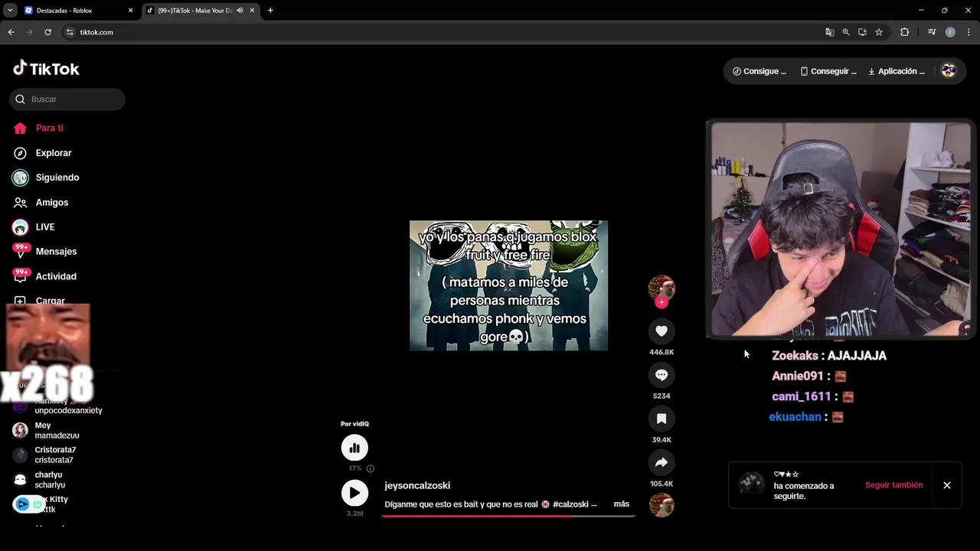View site information icon

pos(70,32)
